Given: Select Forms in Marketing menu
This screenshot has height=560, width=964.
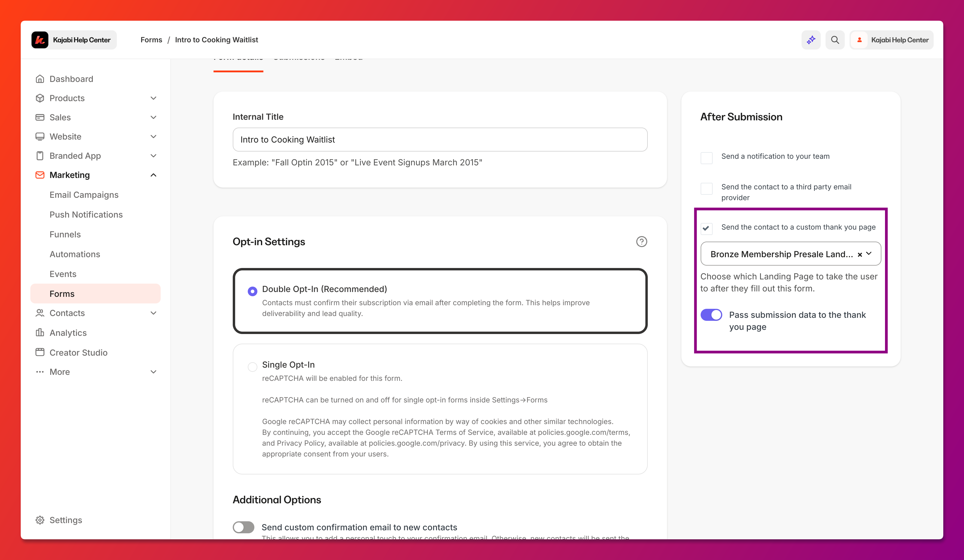Looking at the screenshot, I should tap(95, 294).
